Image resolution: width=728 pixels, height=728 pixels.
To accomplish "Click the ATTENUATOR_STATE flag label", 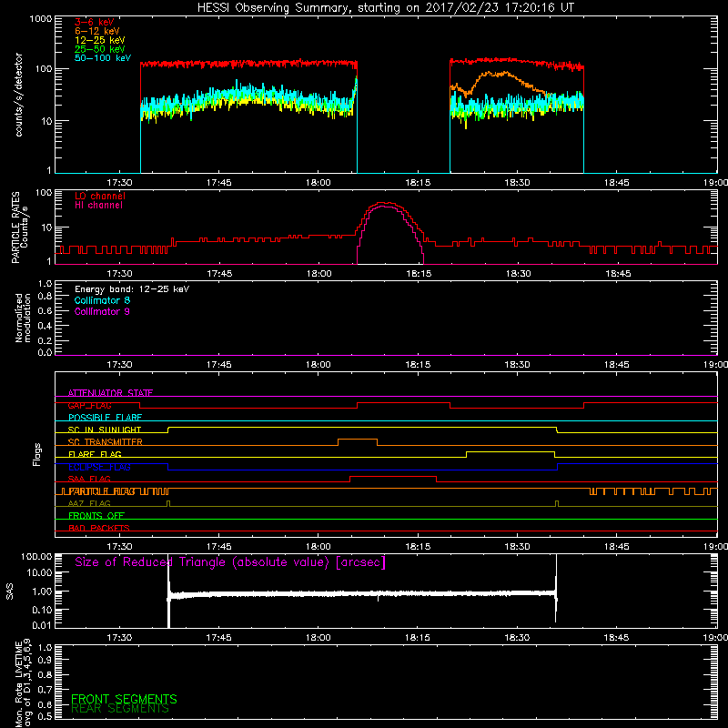I will click(x=110, y=393).
